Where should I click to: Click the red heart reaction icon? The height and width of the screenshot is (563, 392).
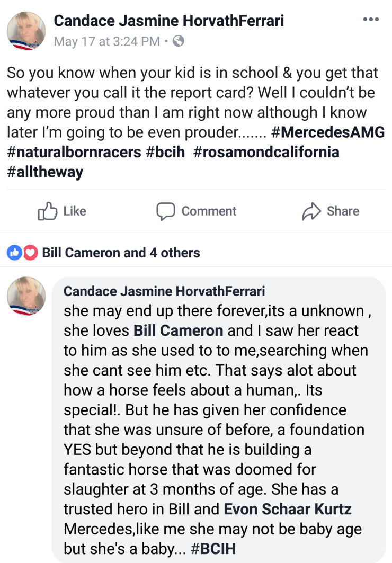point(30,253)
